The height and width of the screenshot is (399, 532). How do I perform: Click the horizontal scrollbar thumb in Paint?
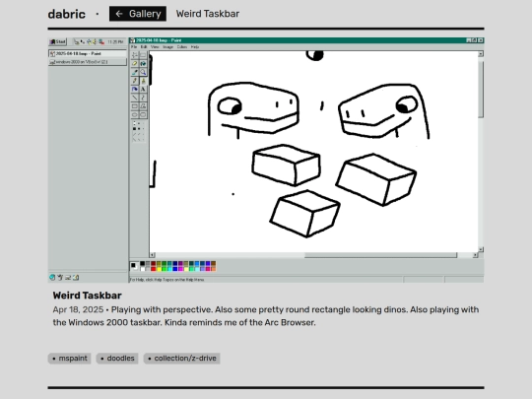point(380,255)
